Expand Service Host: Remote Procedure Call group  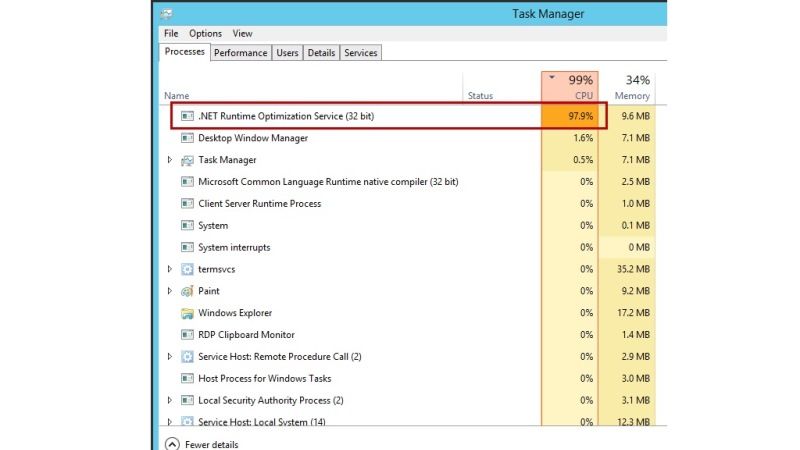coord(170,357)
